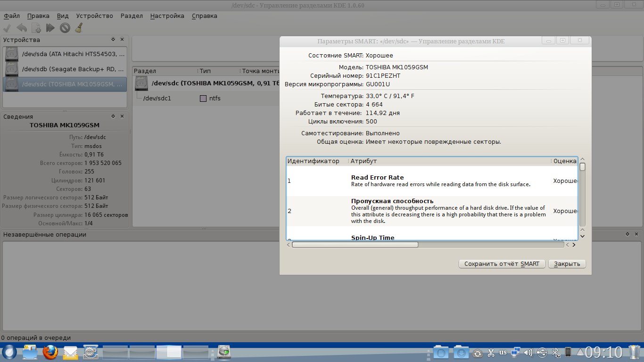This screenshot has width=644, height=362.
Task: Click the broom clear toolbar icon
Action: coord(79,28)
